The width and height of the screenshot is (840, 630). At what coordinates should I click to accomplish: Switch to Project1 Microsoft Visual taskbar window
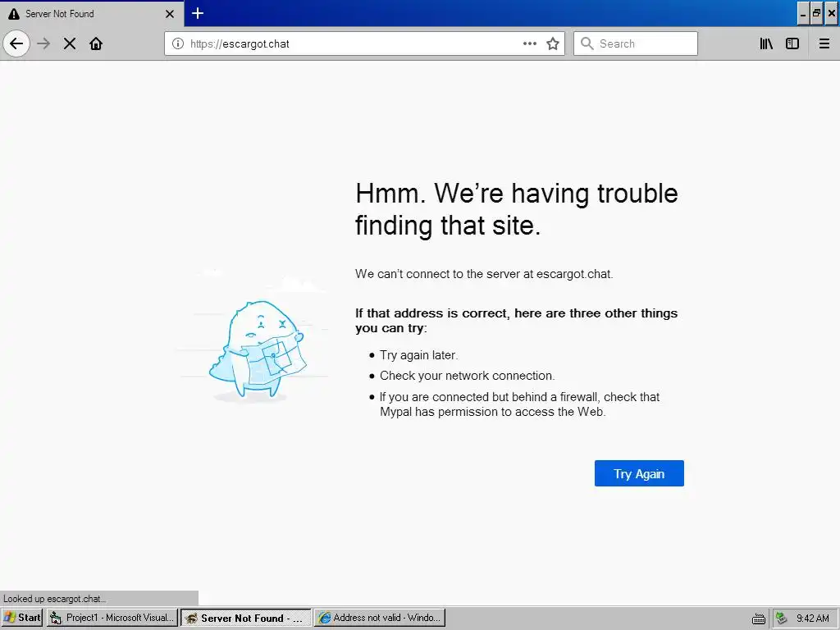(112, 618)
